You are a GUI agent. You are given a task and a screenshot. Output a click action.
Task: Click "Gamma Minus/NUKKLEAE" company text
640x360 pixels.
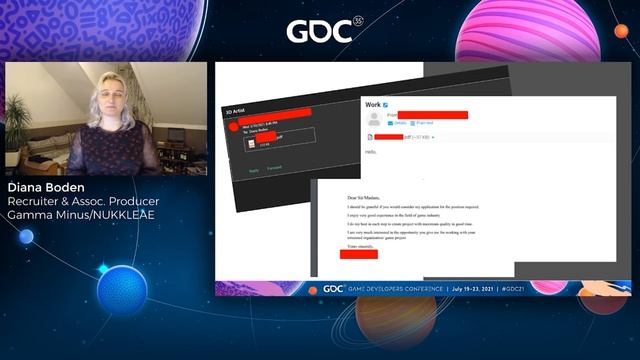coord(81,215)
